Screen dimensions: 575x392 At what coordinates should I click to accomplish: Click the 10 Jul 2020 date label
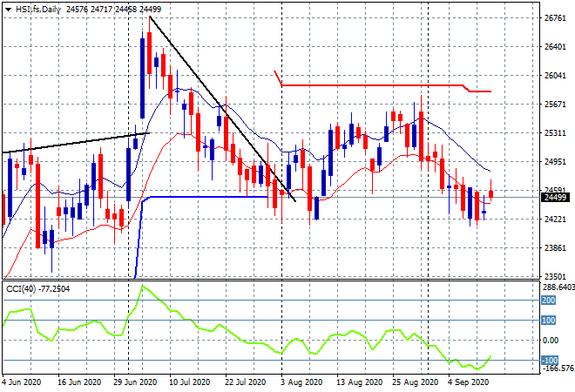click(x=190, y=382)
